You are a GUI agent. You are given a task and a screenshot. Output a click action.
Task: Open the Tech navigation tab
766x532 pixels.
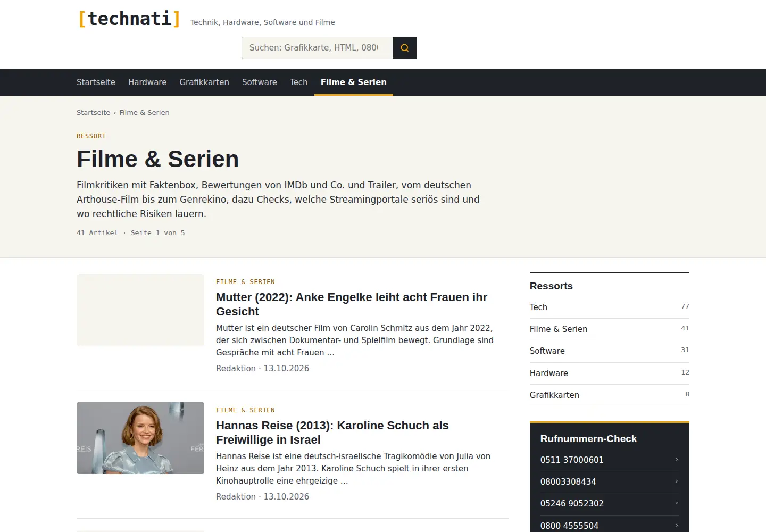tap(299, 82)
